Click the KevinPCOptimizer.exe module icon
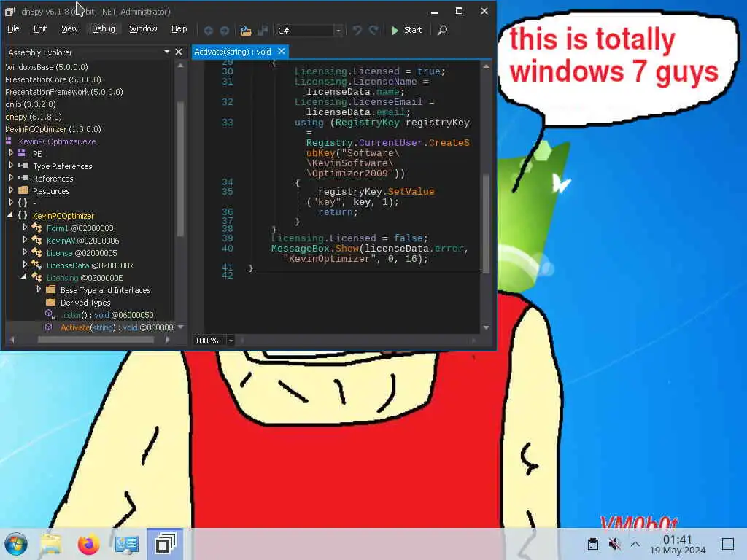The width and height of the screenshot is (747, 560). [x=9, y=141]
